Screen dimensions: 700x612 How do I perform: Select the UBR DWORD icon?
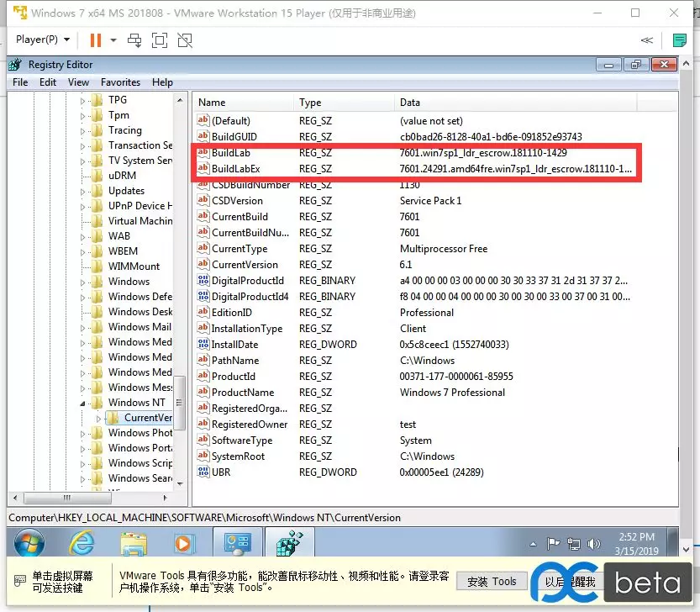pos(203,472)
